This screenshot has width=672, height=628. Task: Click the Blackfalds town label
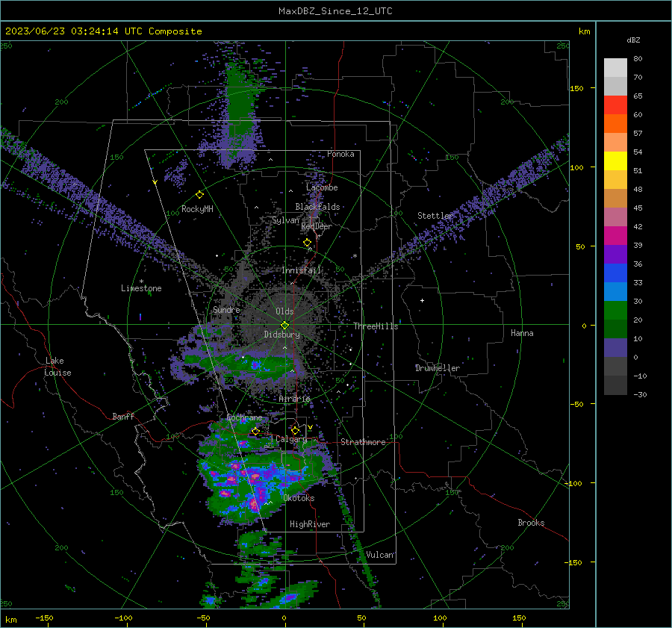[x=317, y=207]
